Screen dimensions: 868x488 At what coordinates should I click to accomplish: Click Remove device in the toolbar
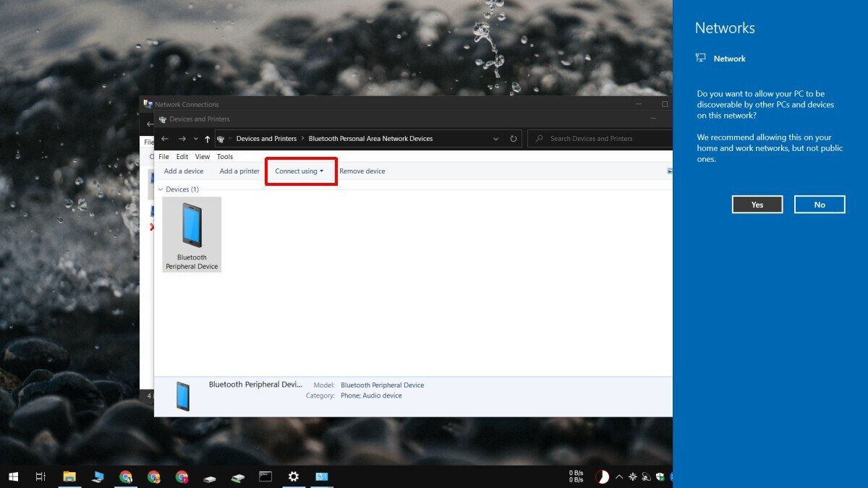click(x=362, y=171)
